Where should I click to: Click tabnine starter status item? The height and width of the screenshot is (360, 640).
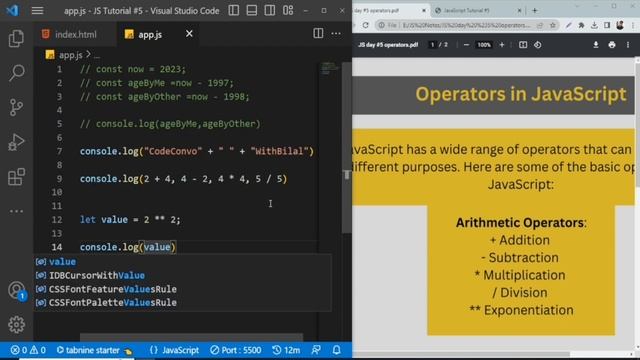point(94,350)
